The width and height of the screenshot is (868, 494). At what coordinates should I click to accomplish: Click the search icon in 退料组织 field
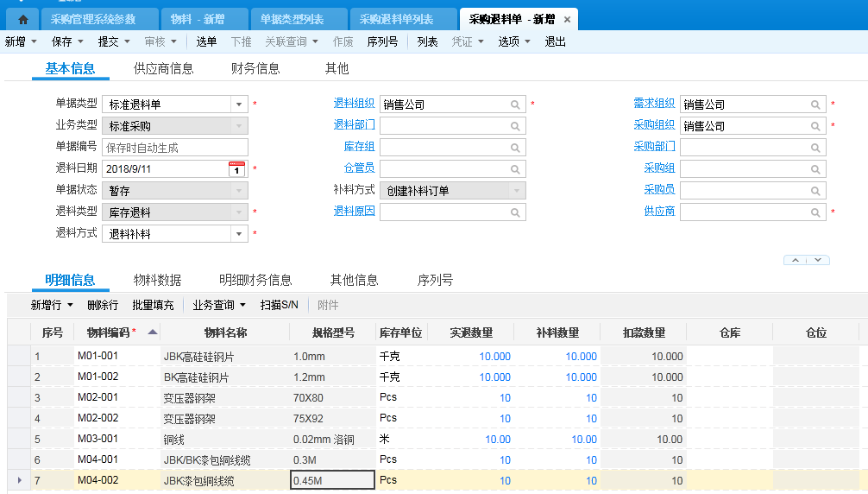click(x=516, y=104)
